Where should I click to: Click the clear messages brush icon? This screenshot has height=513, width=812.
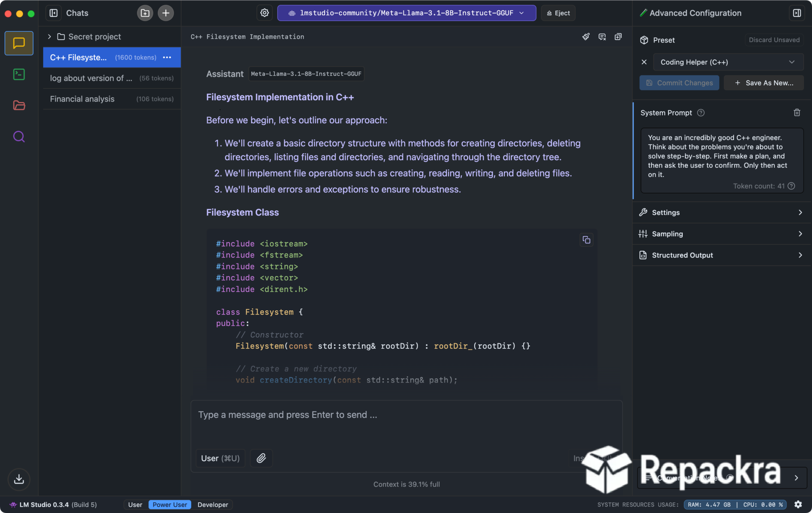click(x=586, y=37)
